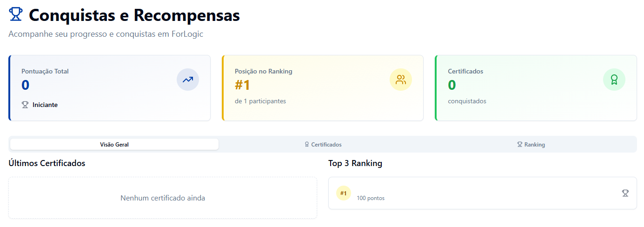This screenshot has width=644, height=227.
Task: Switch to the Visão Geral tab
Action: point(114,145)
